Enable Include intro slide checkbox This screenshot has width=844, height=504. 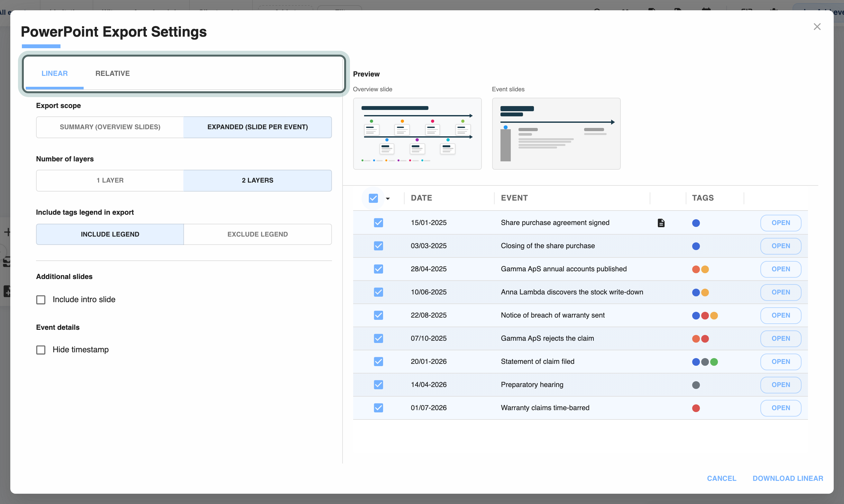(41, 300)
